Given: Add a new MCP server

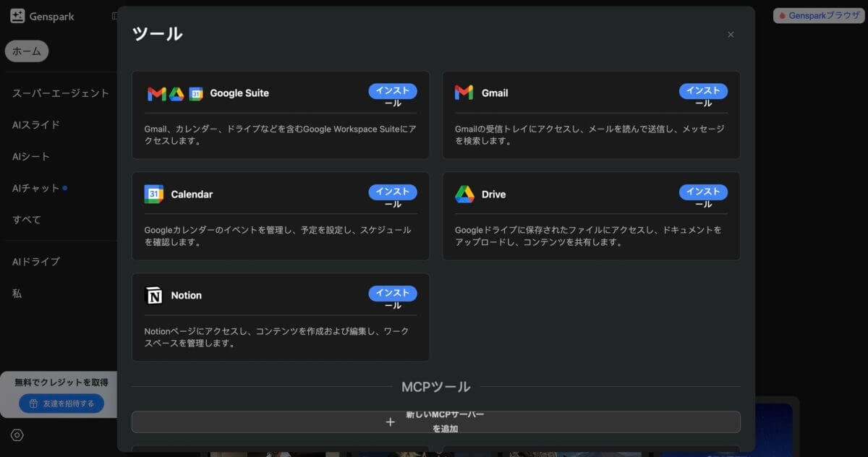Looking at the screenshot, I should 436,422.
